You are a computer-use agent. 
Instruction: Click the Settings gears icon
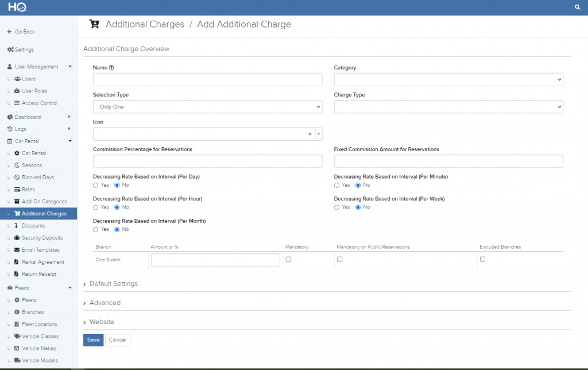point(10,49)
